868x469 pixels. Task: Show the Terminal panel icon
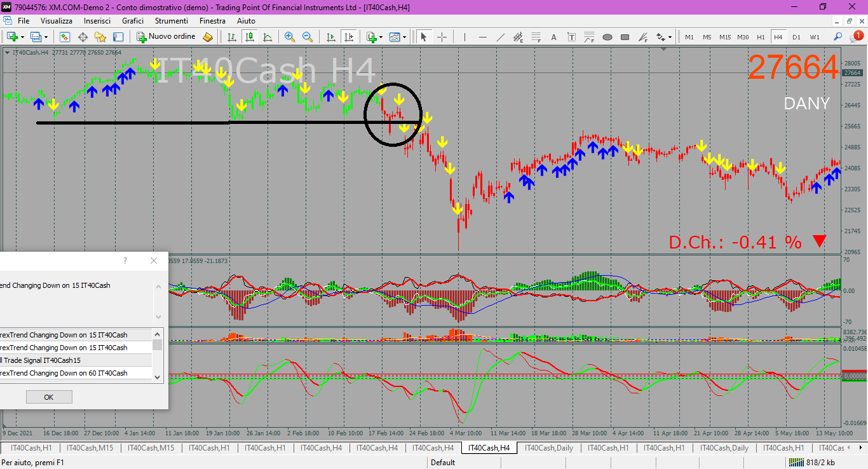tap(118, 37)
